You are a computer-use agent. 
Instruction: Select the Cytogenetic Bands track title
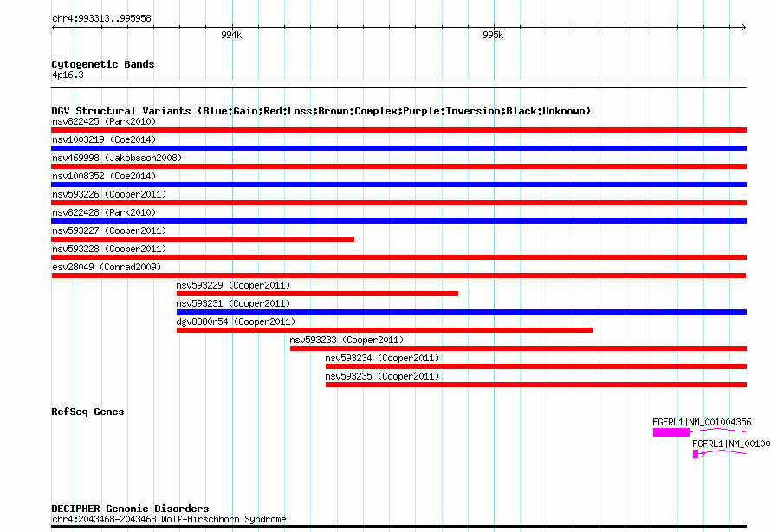[x=103, y=64]
